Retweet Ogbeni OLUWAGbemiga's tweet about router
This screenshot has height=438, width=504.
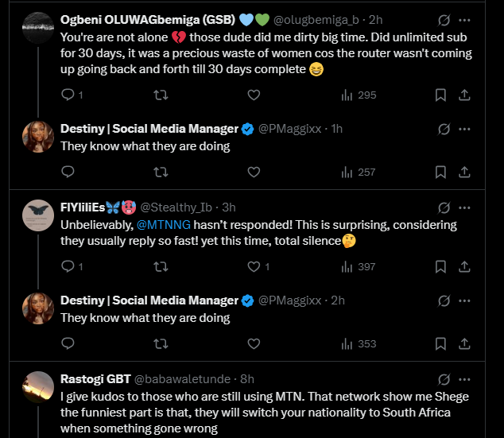(161, 95)
